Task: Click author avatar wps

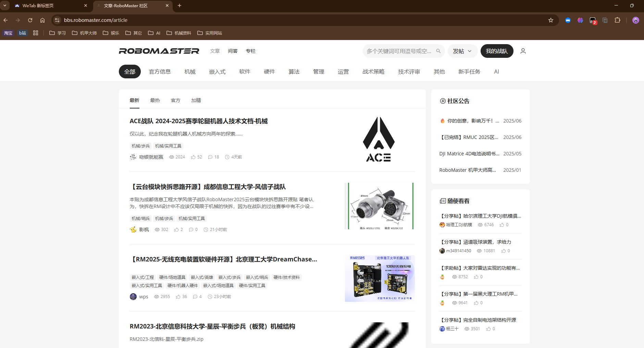Action: coord(133,297)
